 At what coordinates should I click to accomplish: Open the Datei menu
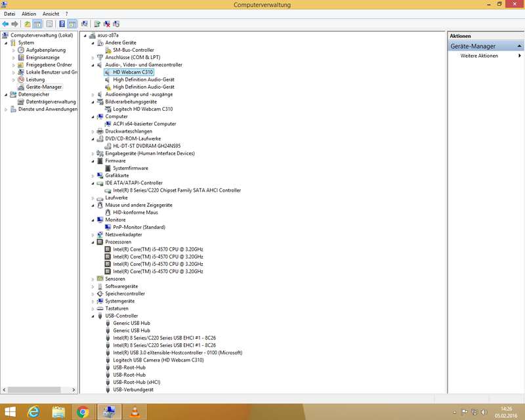point(9,13)
